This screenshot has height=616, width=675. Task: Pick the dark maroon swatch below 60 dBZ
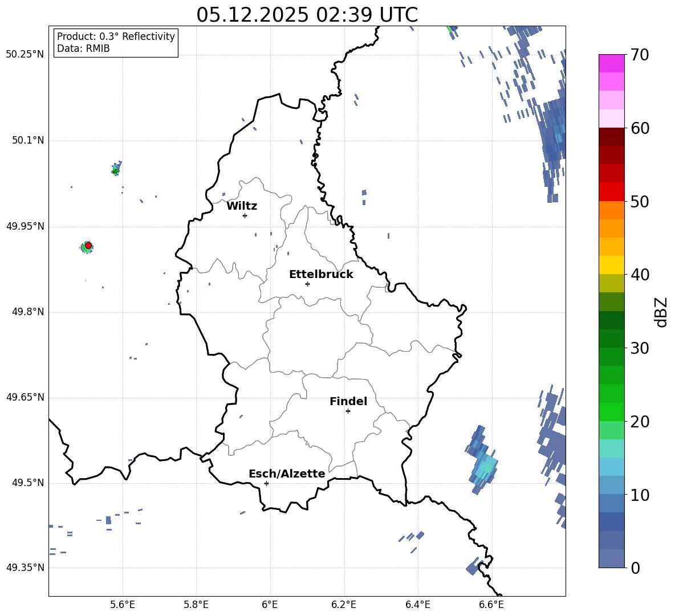(611, 137)
